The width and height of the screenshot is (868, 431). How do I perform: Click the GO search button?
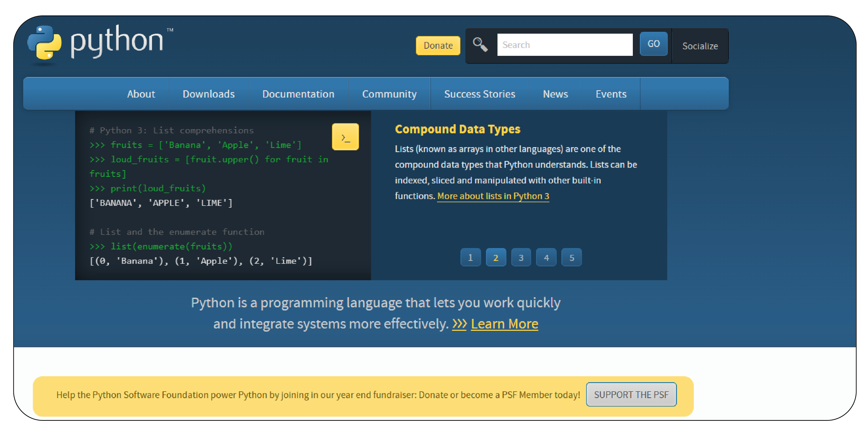[653, 45]
